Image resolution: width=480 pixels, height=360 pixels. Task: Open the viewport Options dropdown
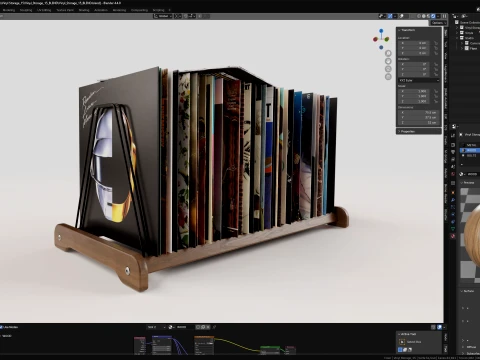(439, 23)
